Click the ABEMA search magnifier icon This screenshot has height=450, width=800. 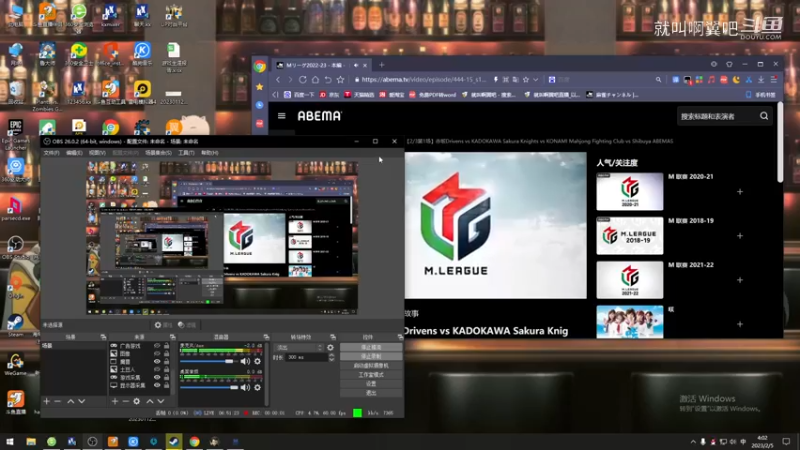(764, 116)
